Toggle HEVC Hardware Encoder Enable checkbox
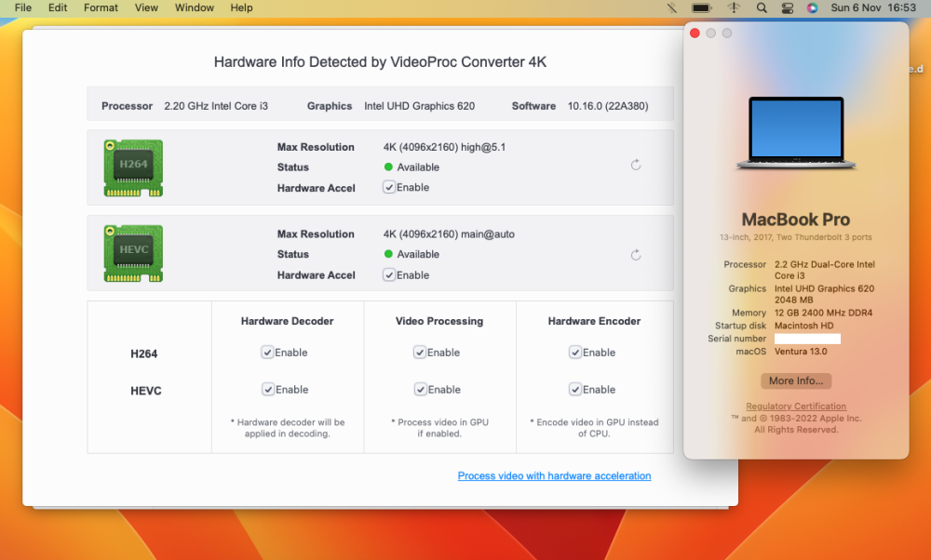This screenshot has height=560, width=931. (574, 390)
